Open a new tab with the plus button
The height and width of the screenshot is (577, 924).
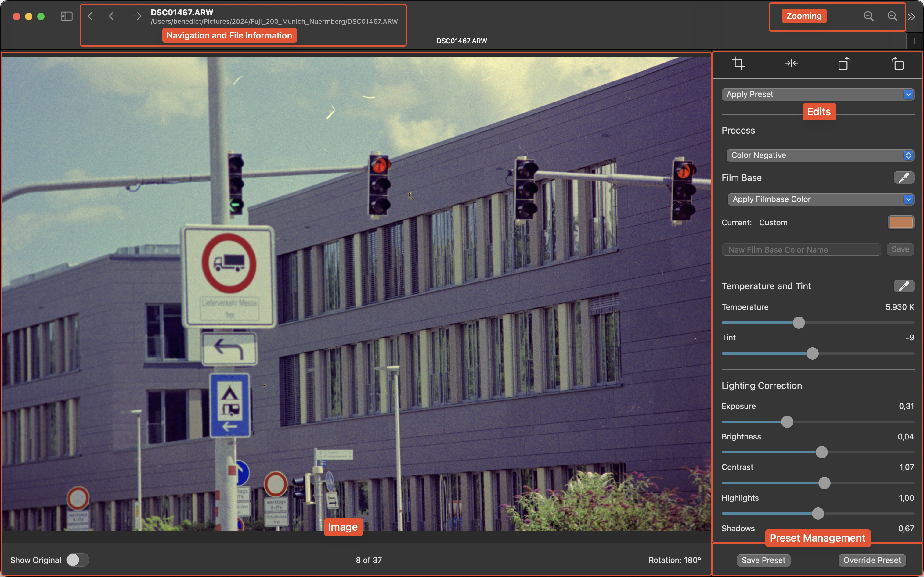[915, 41]
